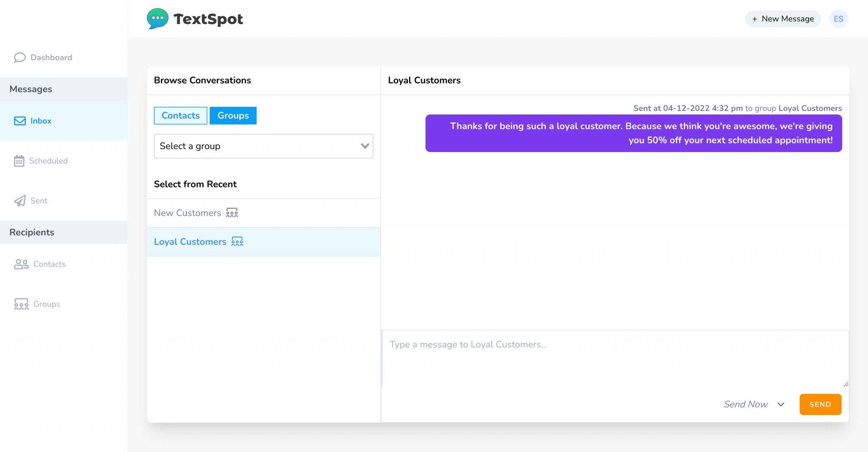This screenshot has height=452, width=868.
Task: Select Loyal Customers recent conversation
Action: (x=263, y=242)
